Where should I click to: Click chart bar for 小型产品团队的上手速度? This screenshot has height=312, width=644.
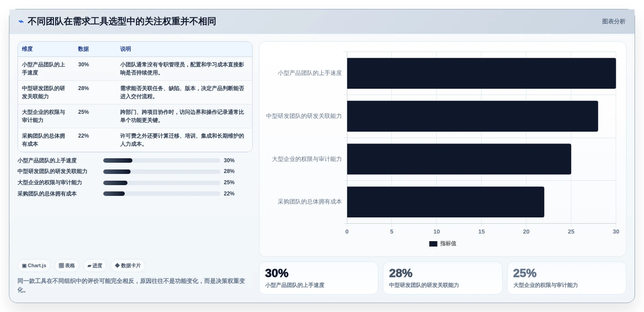click(x=481, y=73)
